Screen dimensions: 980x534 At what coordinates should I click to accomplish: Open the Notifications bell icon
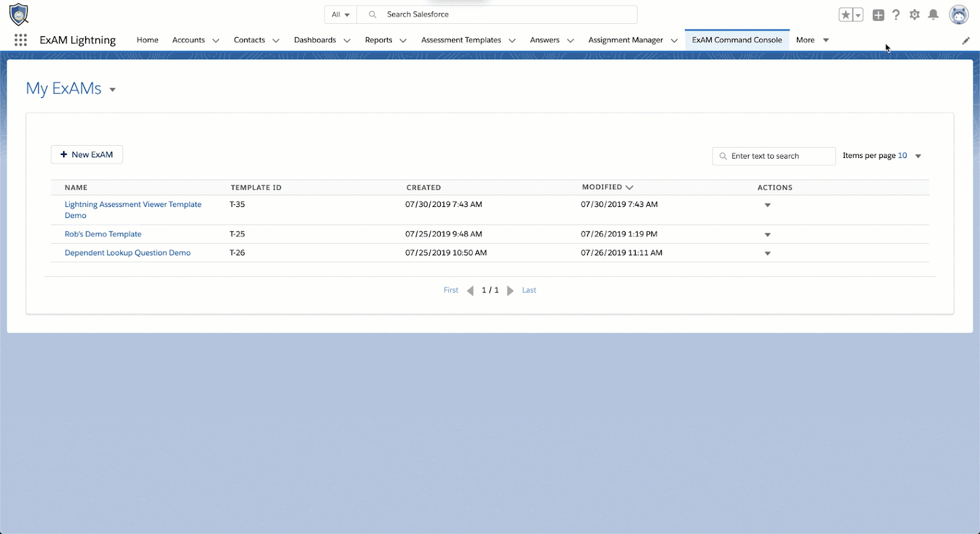coord(933,15)
